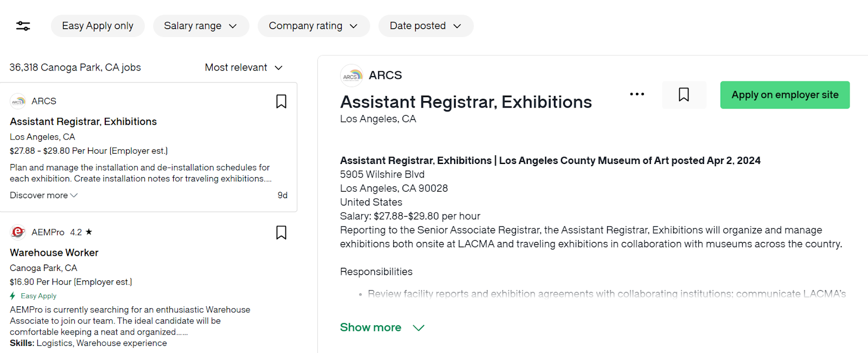Click the AEMPro company name

[48, 232]
